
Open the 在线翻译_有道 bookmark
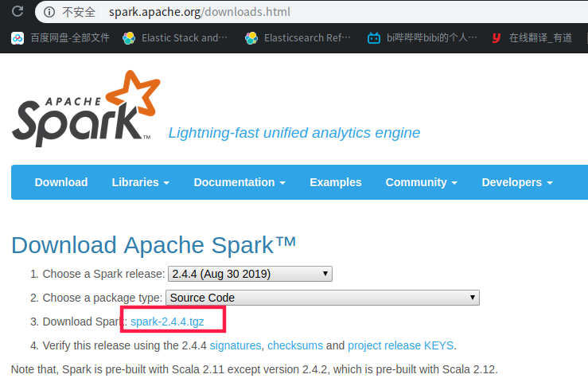[532, 38]
